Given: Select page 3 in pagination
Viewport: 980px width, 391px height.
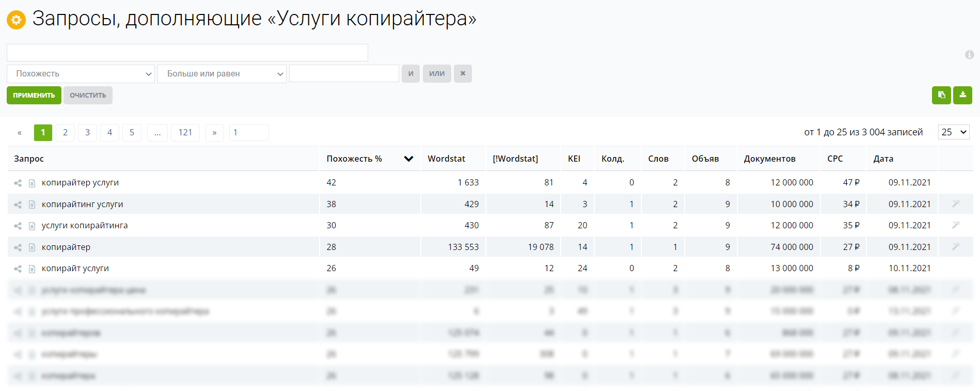Looking at the screenshot, I should (87, 133).
